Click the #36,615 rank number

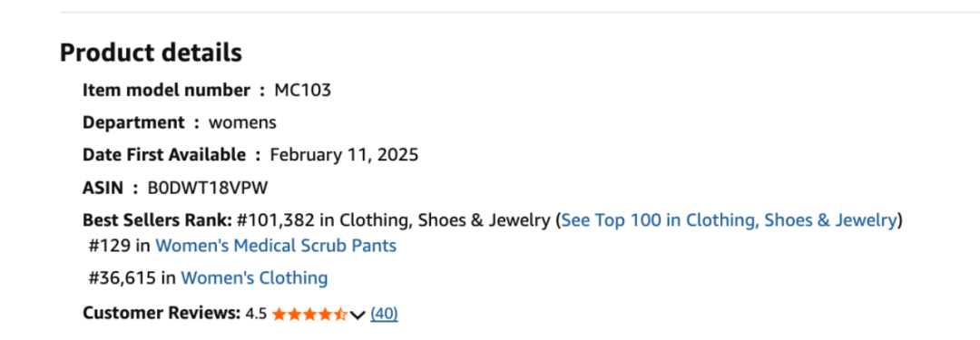click(122, 277)
